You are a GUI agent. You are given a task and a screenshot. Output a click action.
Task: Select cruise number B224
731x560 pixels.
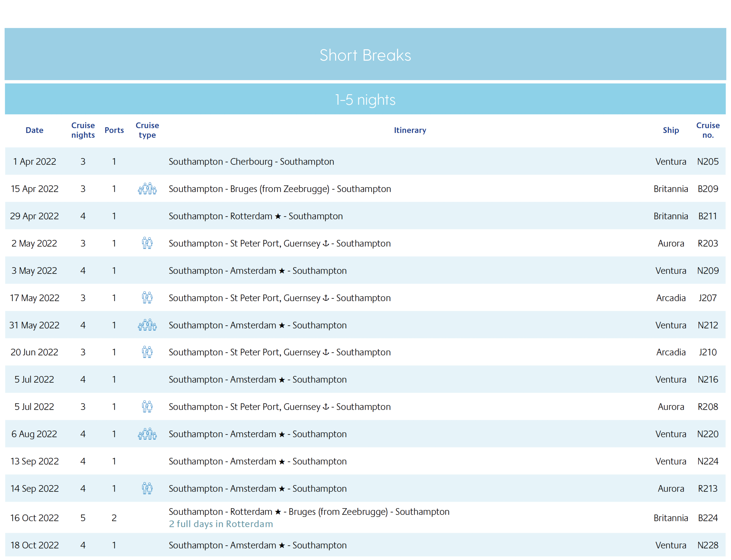tap(708, 518)
